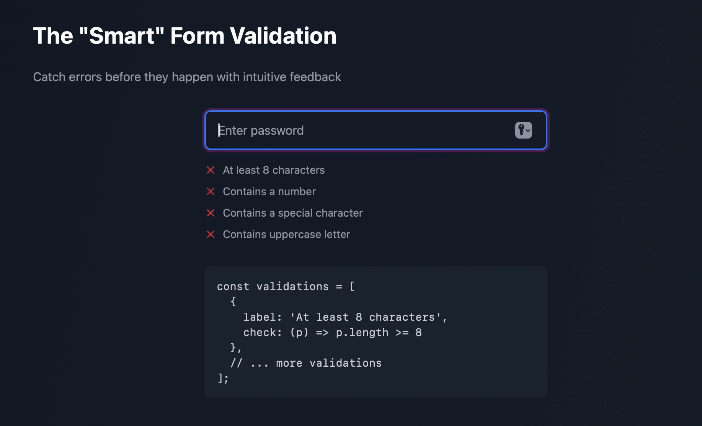Click the const validations code line

tap(286, 286)
